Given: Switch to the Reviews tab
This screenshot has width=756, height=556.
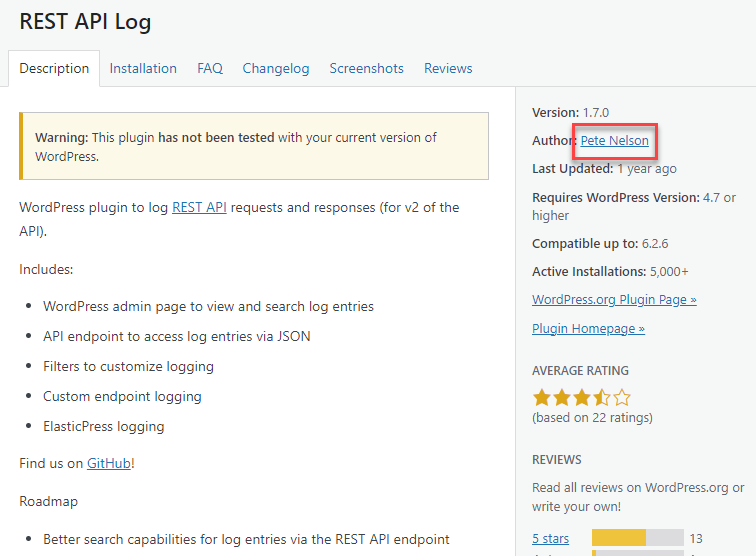Looking at the screenshot, I should tap(448, 68).
